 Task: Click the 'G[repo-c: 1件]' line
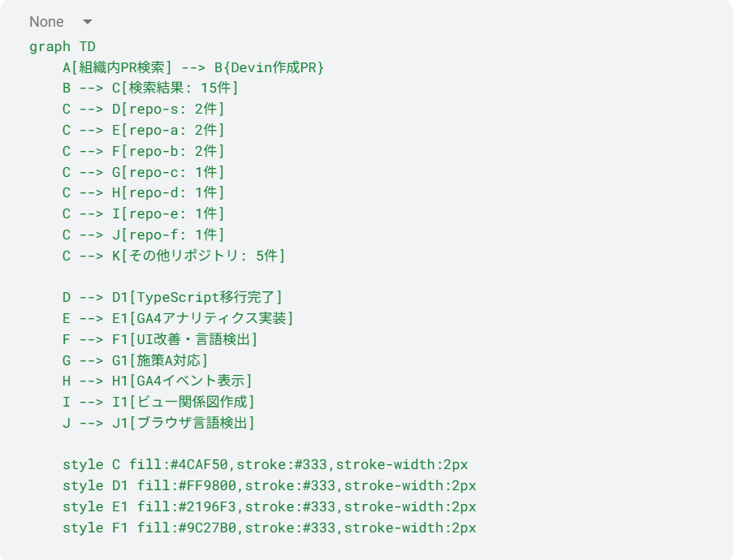pyautogui.click(x=143, y=172)
